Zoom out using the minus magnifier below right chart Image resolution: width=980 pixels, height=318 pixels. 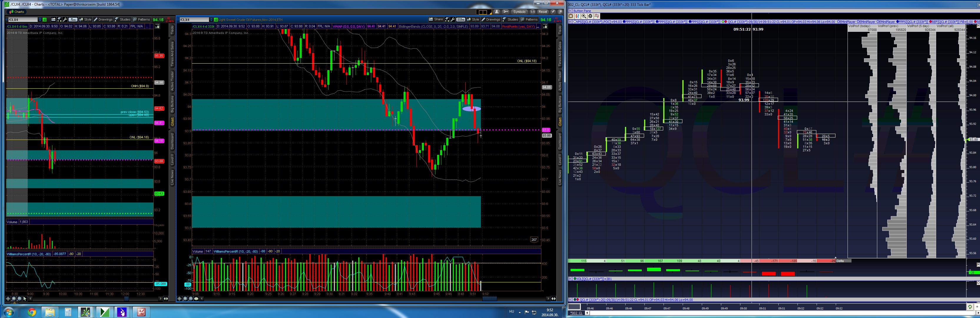(x=190, y=299)
